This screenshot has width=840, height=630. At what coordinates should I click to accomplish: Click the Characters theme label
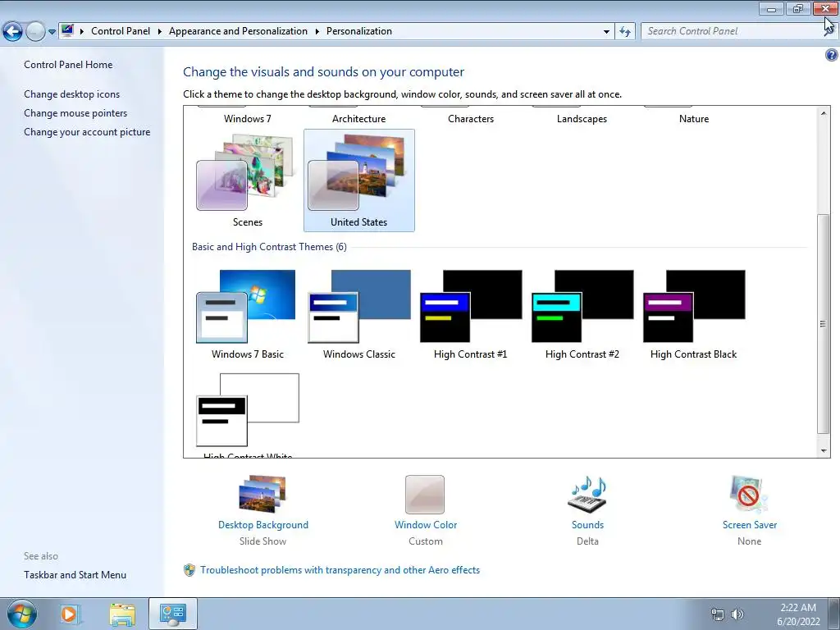(x=471, y=119)
